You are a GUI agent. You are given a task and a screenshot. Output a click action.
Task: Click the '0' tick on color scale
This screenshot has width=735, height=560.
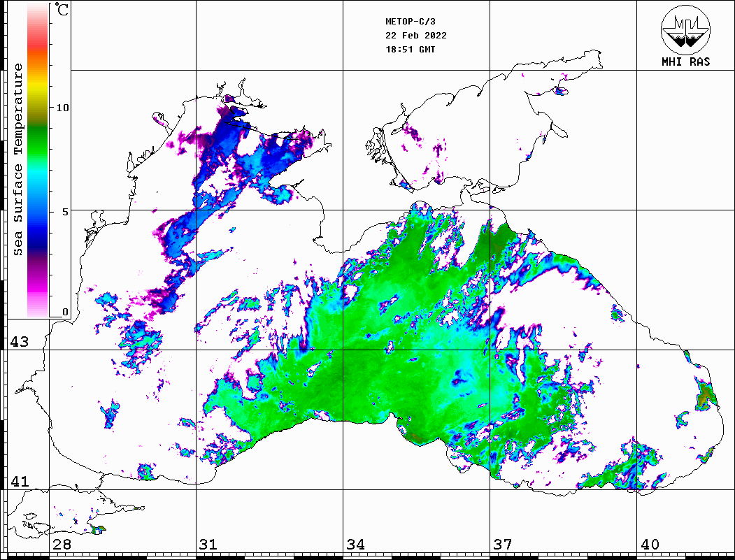point(65,312)
